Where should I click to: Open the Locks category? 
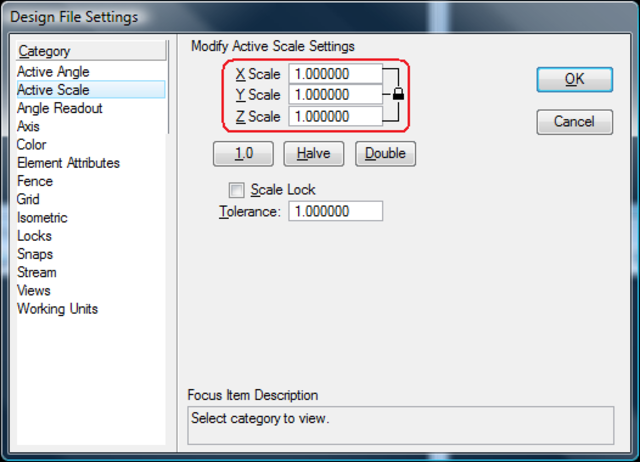point(91,235)
